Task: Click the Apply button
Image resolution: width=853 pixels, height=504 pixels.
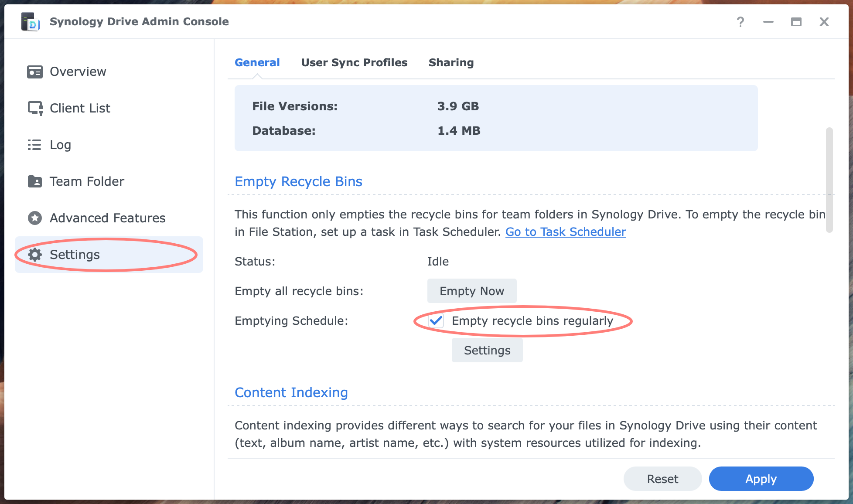Action: tap(761, 478)
